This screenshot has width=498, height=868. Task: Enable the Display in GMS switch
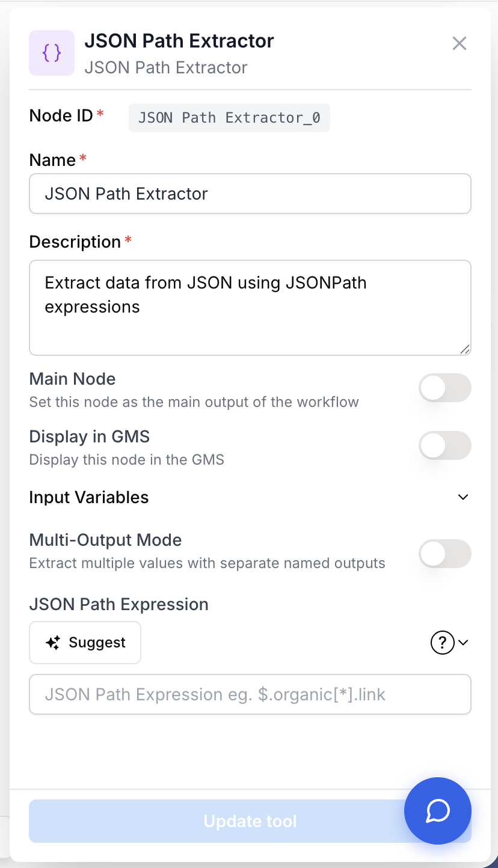tap(445, 445)
